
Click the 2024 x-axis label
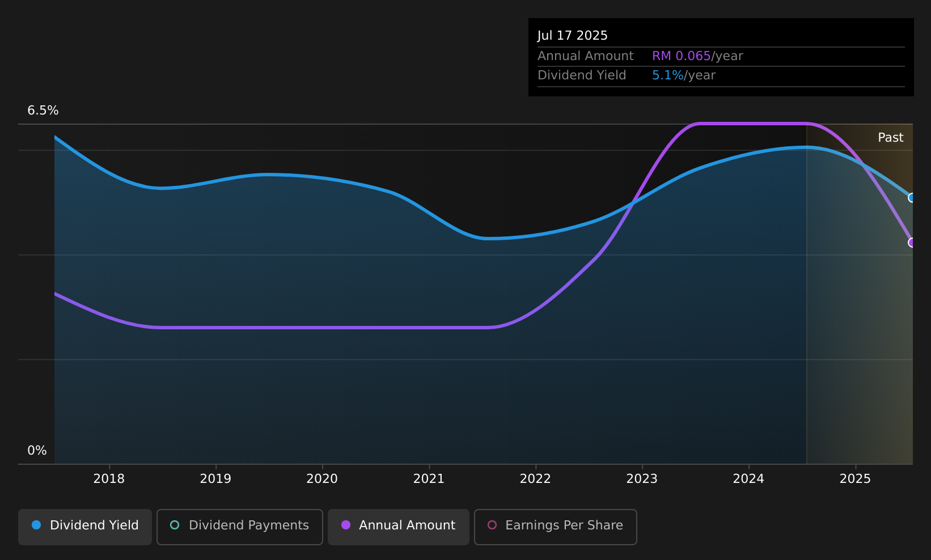(x=748, y=479)
